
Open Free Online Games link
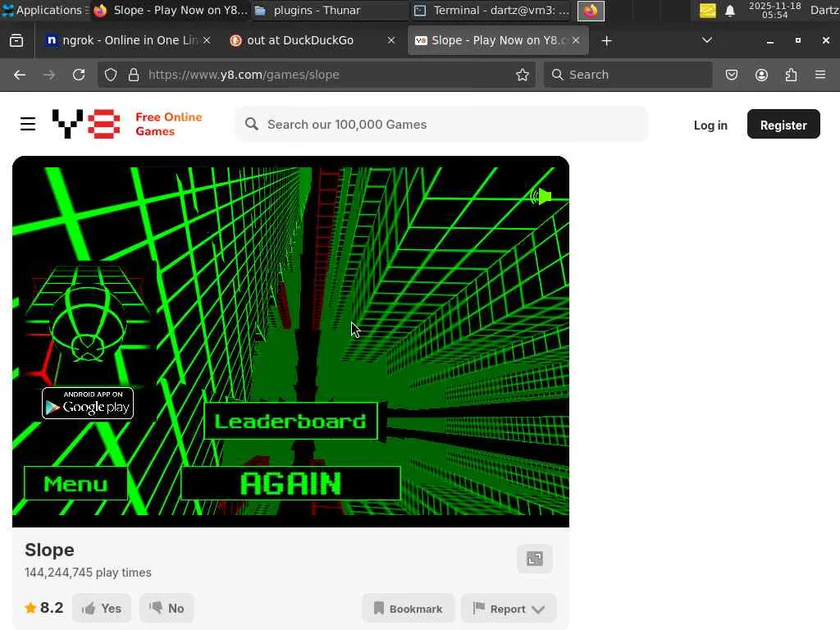click(168, 124)
